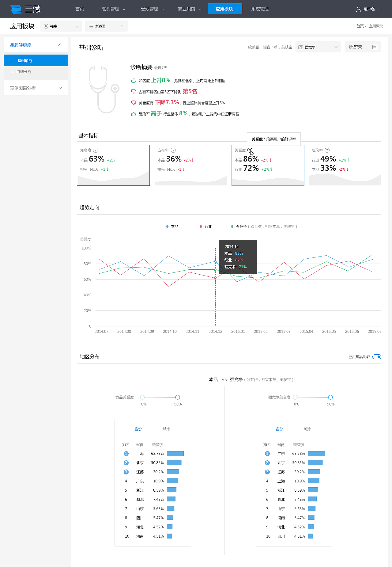Expand the 商业洞察 menu
The height and width of the screenshot is (567, 392).
(190, 9)
